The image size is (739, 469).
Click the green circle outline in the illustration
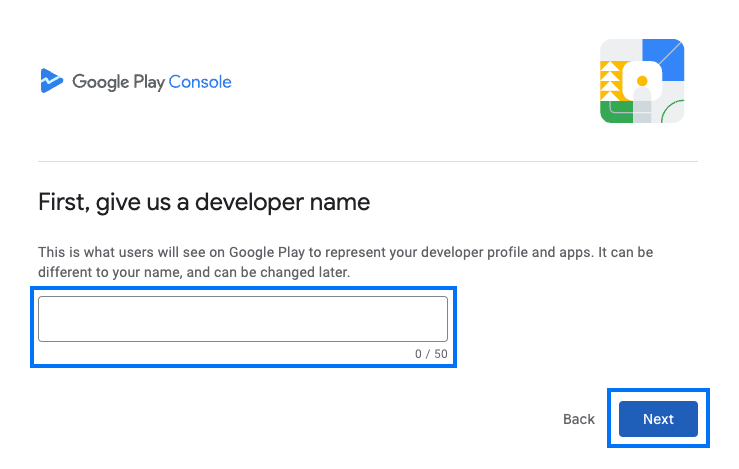[x=673, y=111]
